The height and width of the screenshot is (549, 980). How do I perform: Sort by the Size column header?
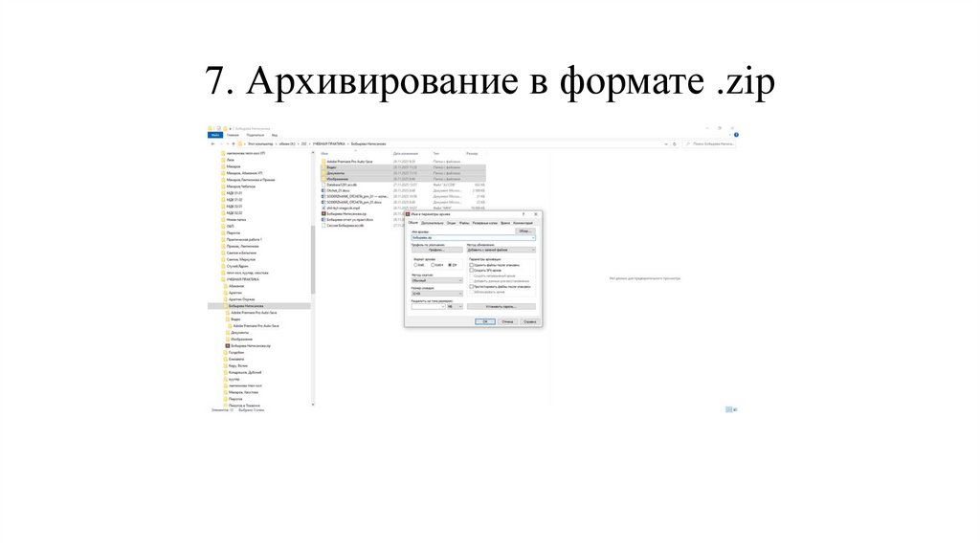[x=472, y=154]
